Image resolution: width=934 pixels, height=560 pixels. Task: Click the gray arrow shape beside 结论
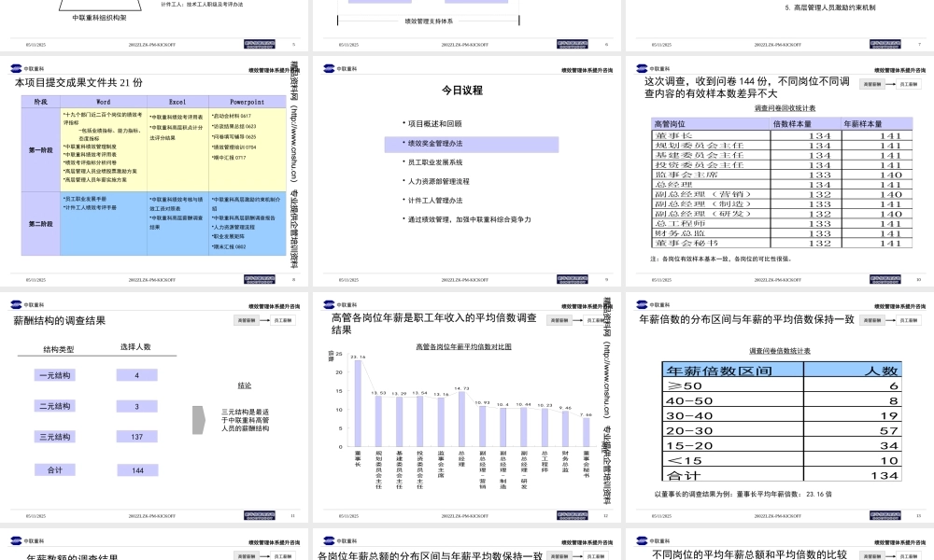click(x=199, y=420)
